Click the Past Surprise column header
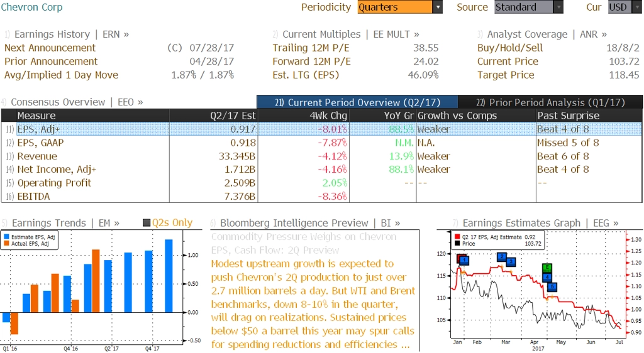This screenshot has height=353, width=644. (x=589, y=116)
